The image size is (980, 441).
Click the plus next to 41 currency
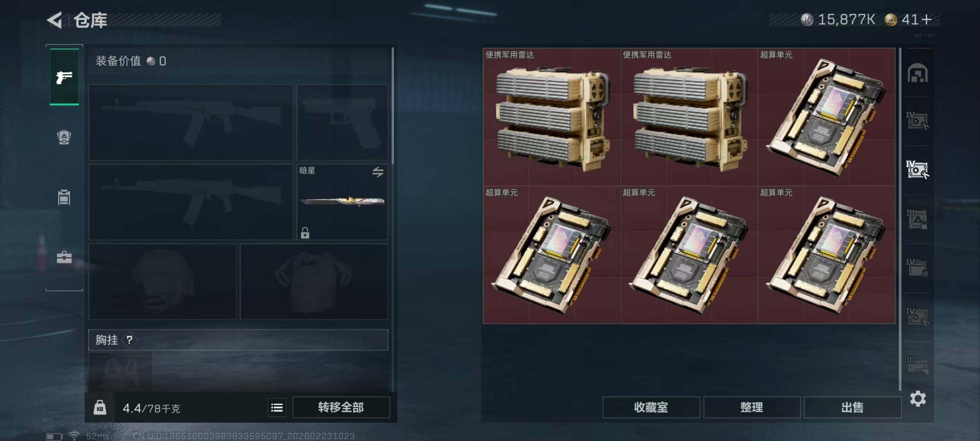coord(927,19)
